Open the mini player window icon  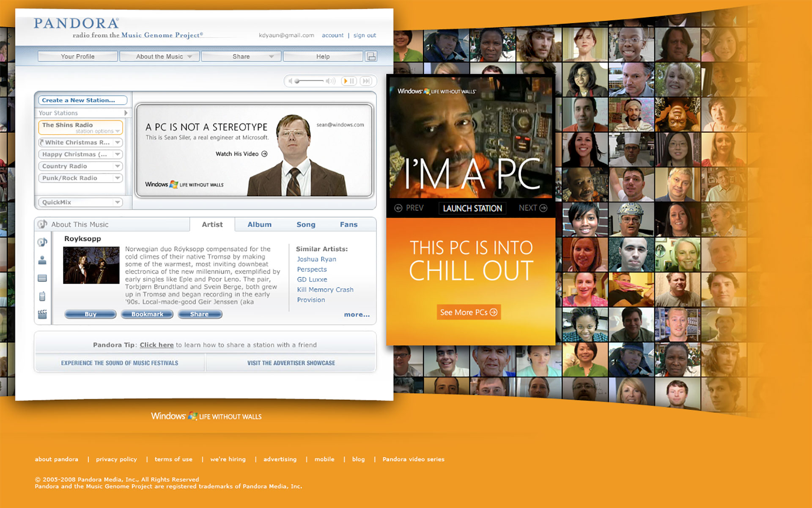click(371, 56)
